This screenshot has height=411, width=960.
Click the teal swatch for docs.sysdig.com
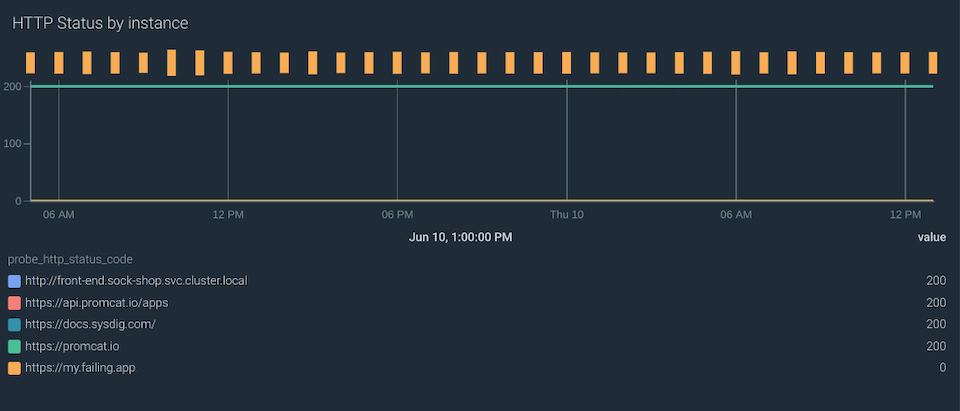click(14, 325)
